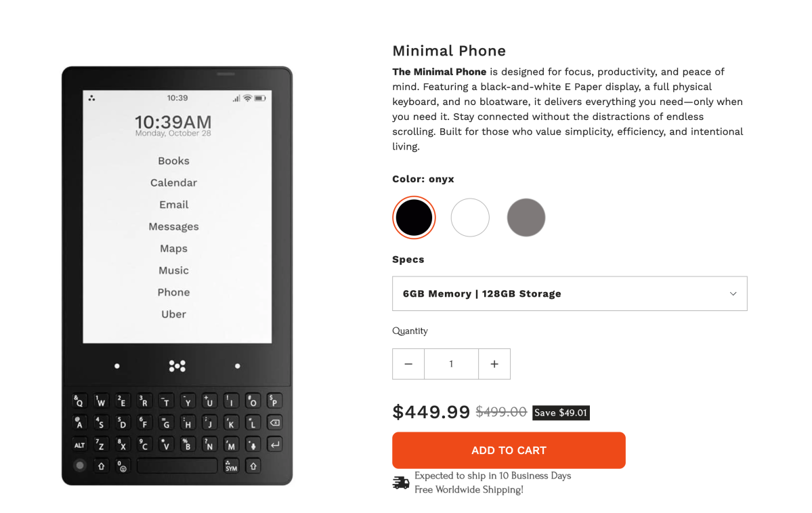Tap the enter key on the phone keyboard
Viewport: 812px width, 513px height.
(x=274, y=445)
